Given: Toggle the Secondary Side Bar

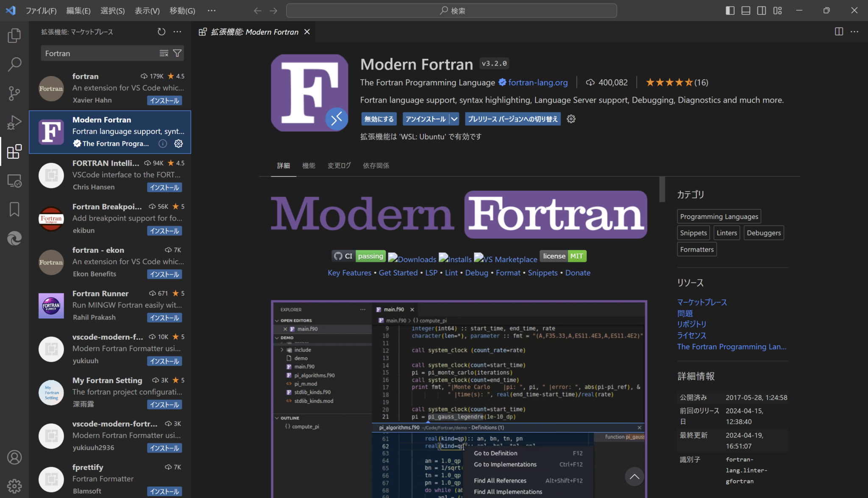Looking at the screenshot, I should pyautogui.click(x=761, y=10).
